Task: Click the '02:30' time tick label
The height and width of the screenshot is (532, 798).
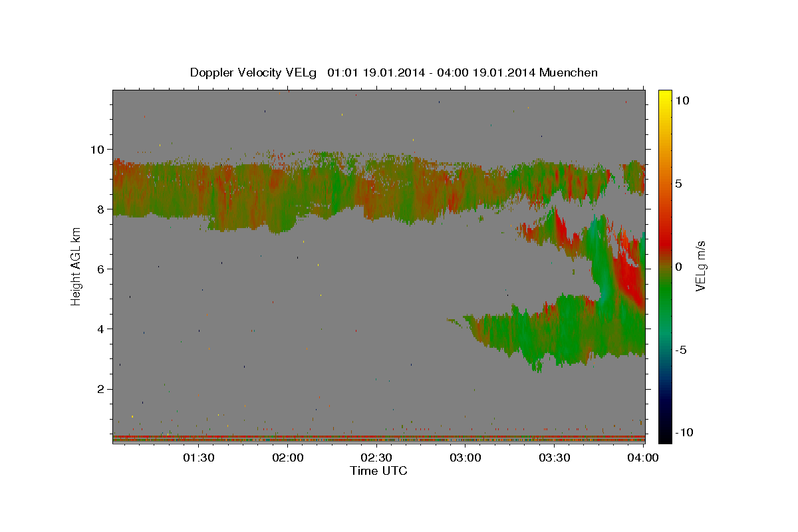Action: pyautogui.click(x=376, y=458)
